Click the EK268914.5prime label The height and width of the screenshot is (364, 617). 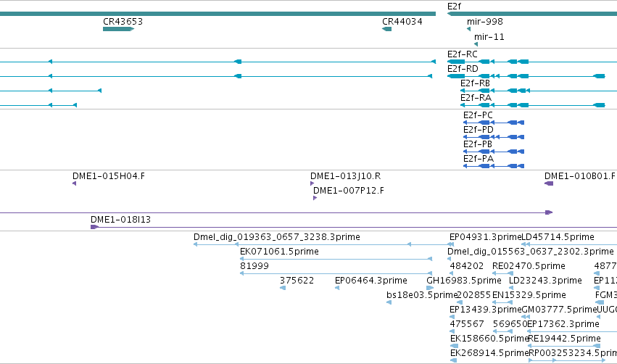(489, 354)
